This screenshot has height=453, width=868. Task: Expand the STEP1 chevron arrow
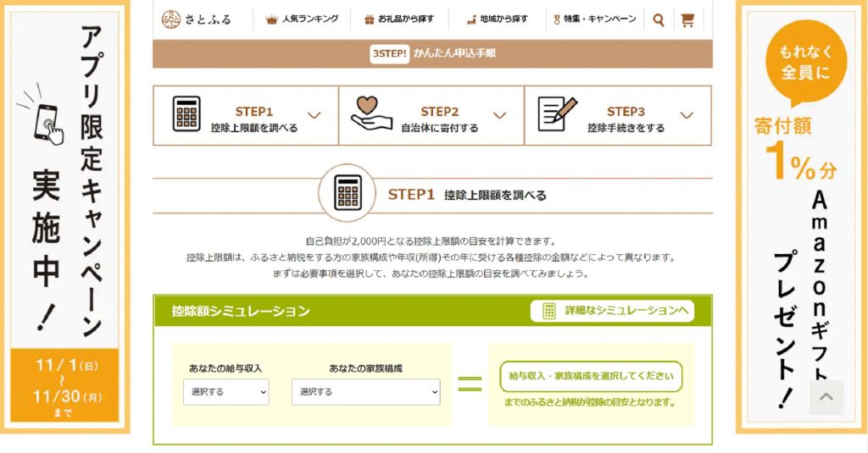pyautogui.click(x=314, y=115)
